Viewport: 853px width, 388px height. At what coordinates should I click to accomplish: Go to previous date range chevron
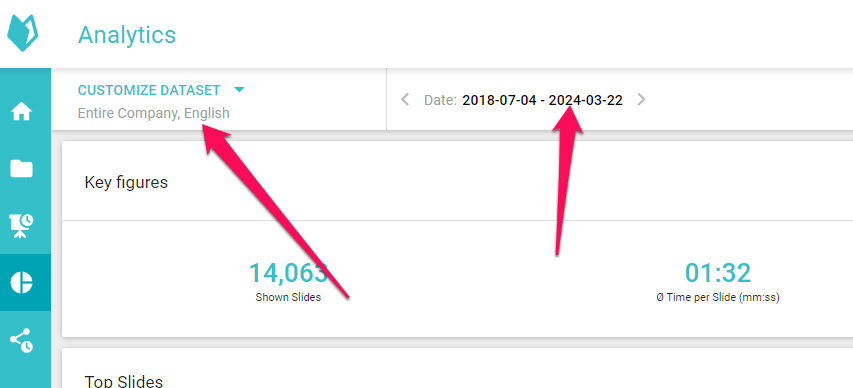click(405, 100)
